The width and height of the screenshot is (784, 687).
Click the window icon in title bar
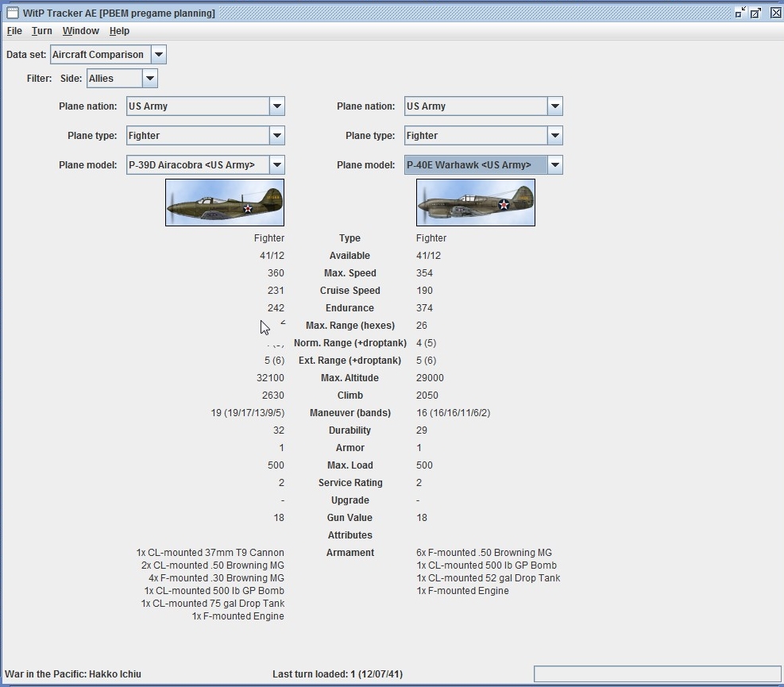tap(13, 13)
